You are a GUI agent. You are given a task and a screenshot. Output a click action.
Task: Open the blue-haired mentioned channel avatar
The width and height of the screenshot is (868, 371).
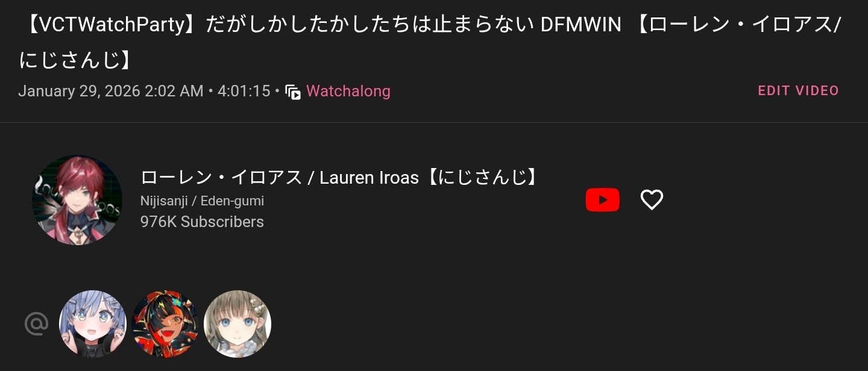coord(93,324)
